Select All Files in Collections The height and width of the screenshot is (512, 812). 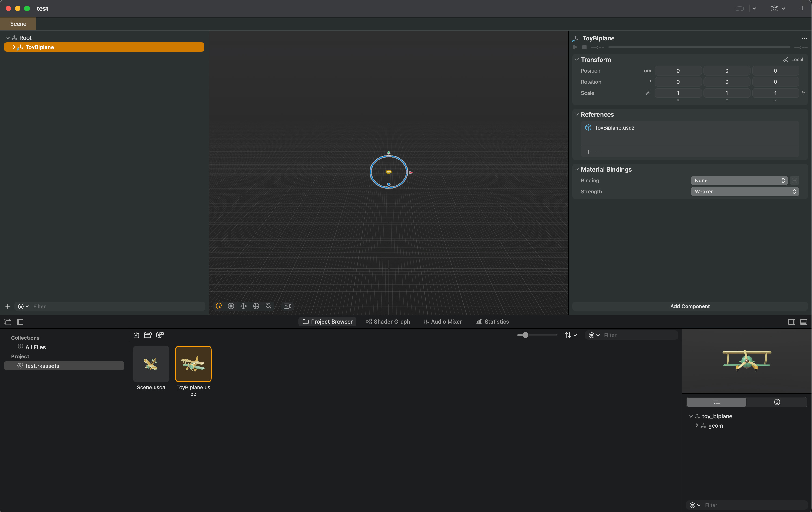point(35,347)
